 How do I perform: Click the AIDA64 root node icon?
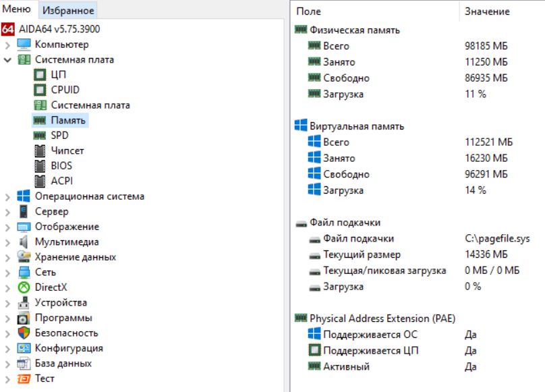coord(8,30)
